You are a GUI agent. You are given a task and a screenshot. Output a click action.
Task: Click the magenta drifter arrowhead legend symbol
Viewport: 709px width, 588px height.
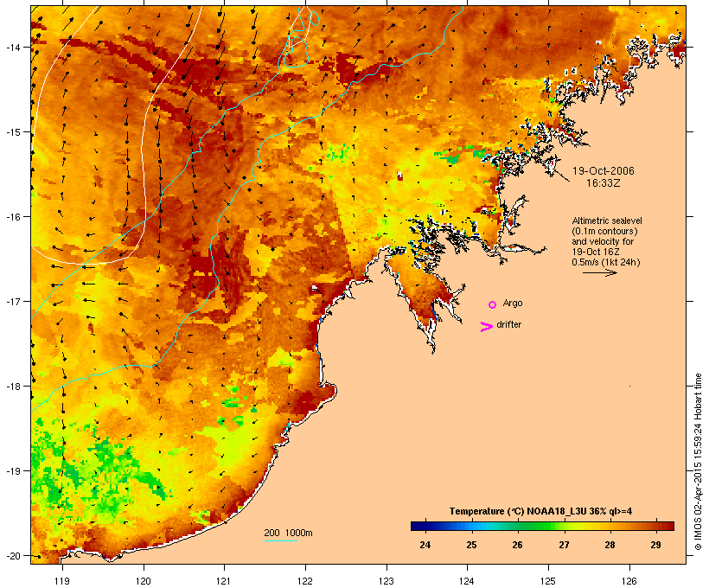click(x=487, y=327)
